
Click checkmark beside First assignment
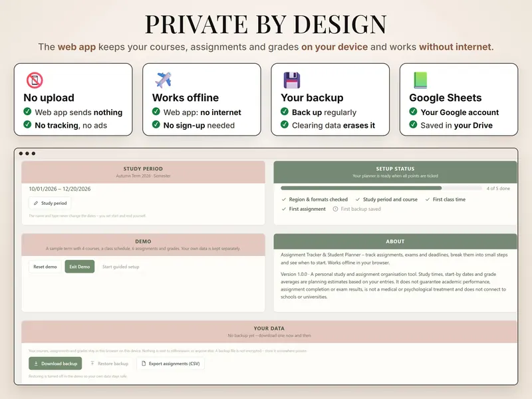coord(284,209)
